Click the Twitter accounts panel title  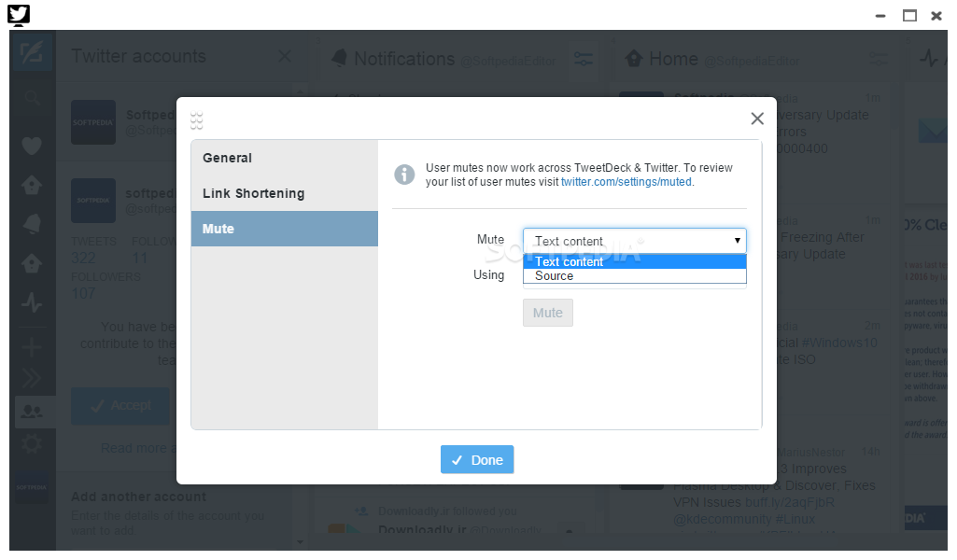[138, 56]
